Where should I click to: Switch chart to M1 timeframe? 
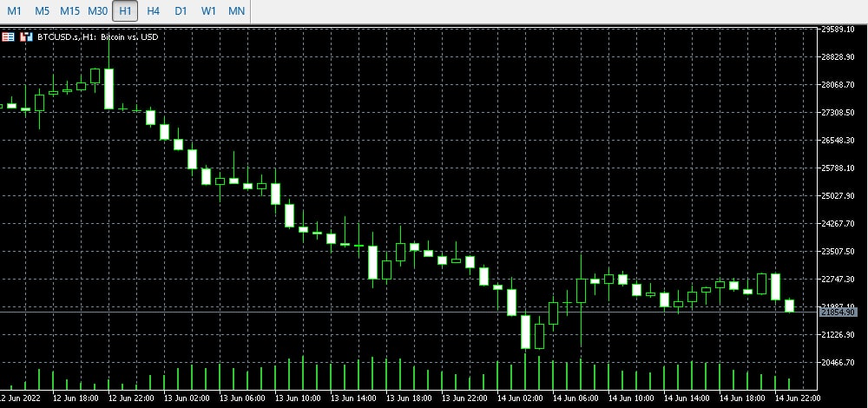(14, 11)
